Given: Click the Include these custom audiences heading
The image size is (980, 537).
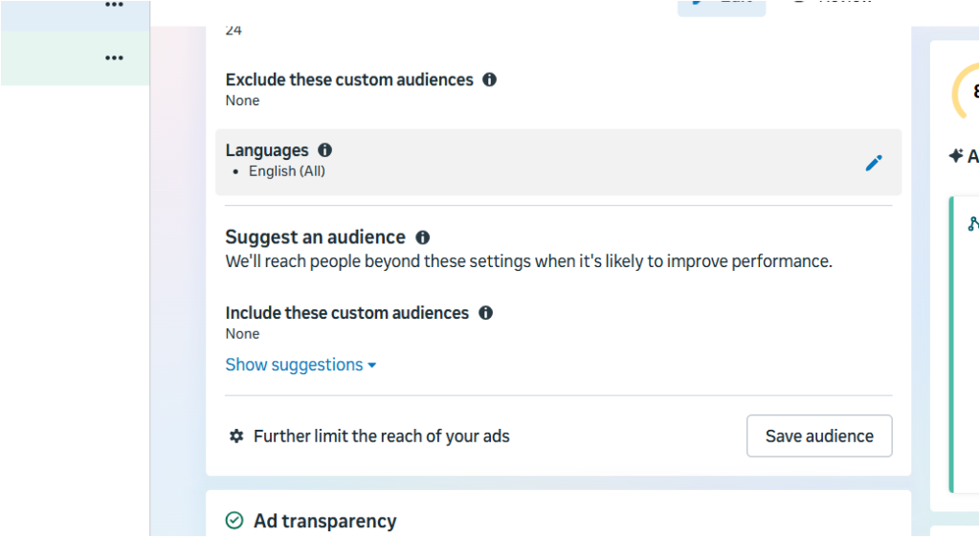Looking at the screenshot, I should point(346,313).
